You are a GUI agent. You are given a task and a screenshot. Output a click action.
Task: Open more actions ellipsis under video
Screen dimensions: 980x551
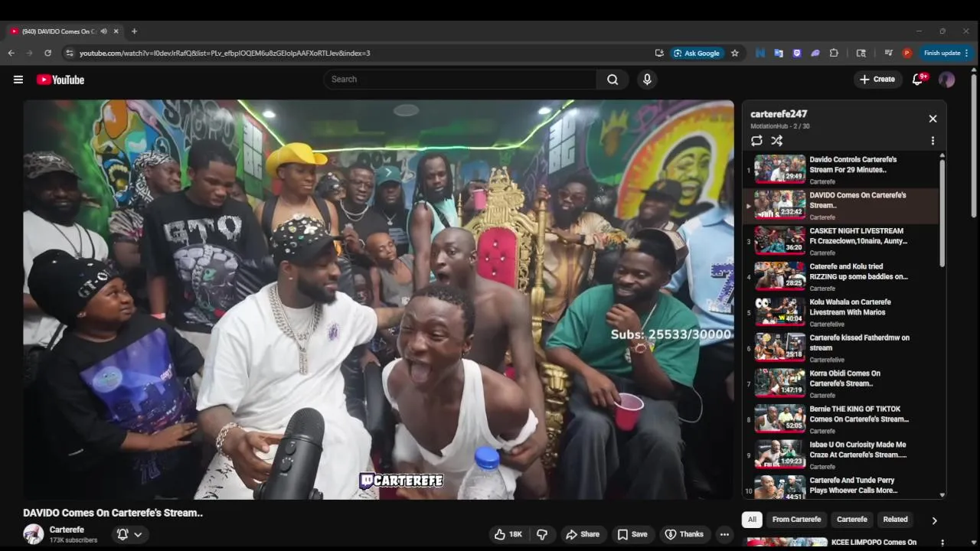(x=724, y=534)
